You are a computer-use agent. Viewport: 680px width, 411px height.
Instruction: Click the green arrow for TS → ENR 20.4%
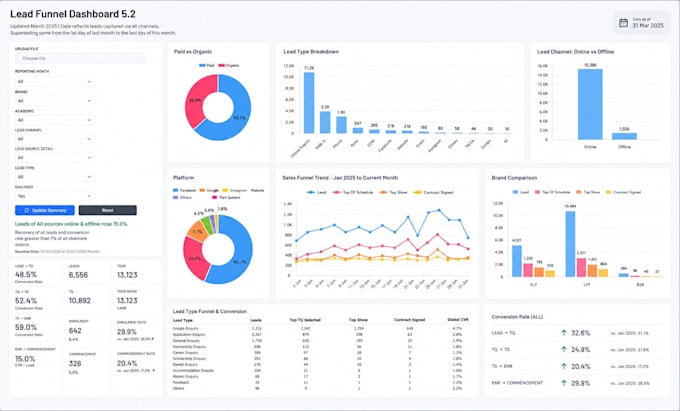[x=564, y=366]
